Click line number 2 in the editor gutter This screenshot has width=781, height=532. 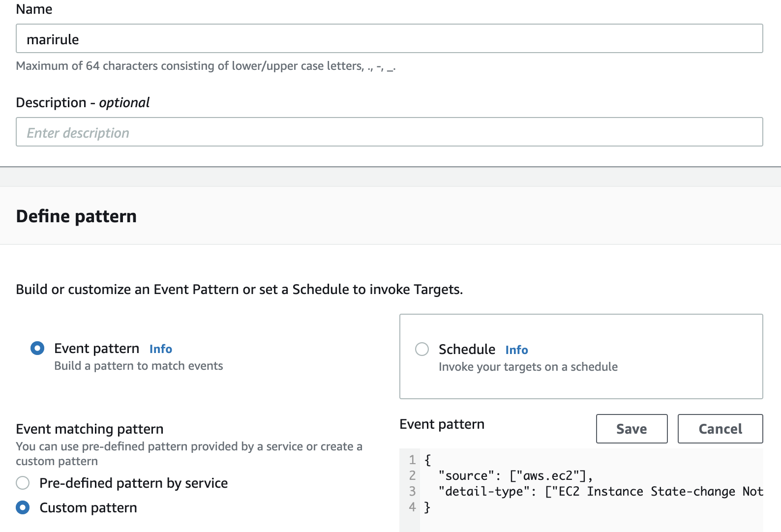(412, 476)
